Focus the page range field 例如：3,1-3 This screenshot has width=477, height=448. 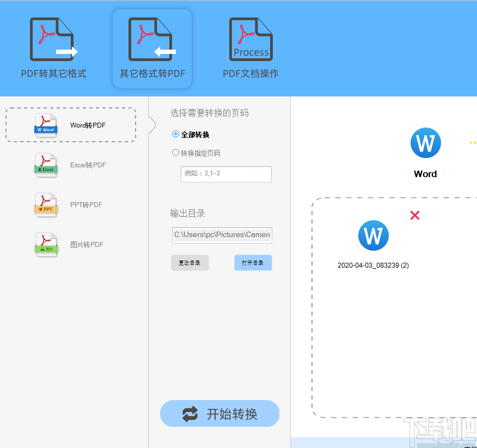(x=226, y=174)
